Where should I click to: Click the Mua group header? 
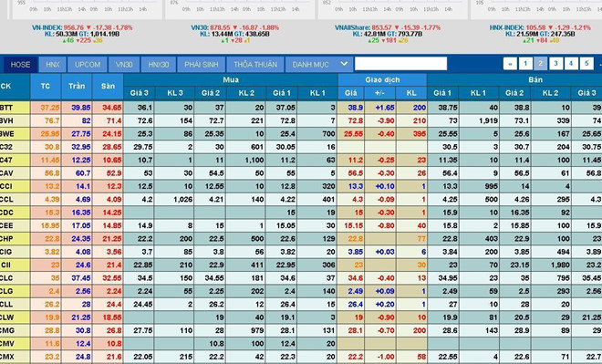[231, 80]
